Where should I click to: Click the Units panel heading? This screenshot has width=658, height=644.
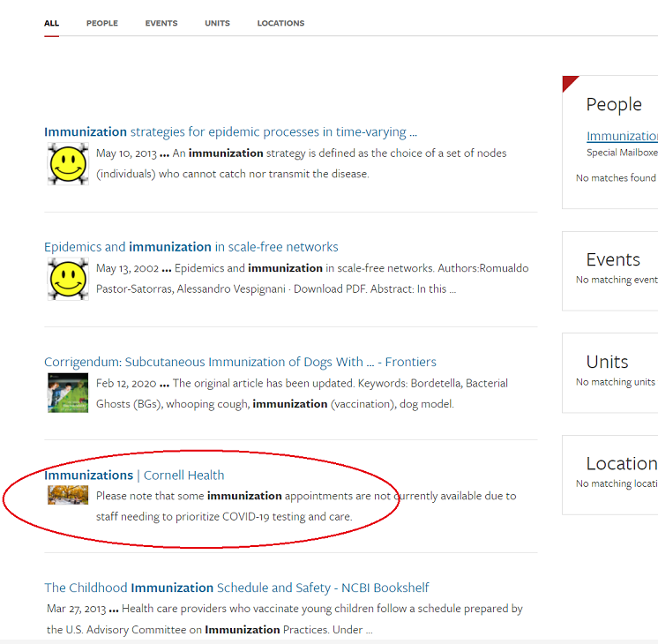click(x=608, y=362)
